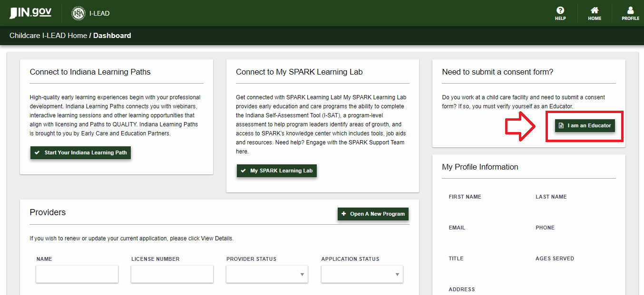644x295 pixels.
Task: Click the I-LEAD state seal icon
Action: tap(78, 13)
